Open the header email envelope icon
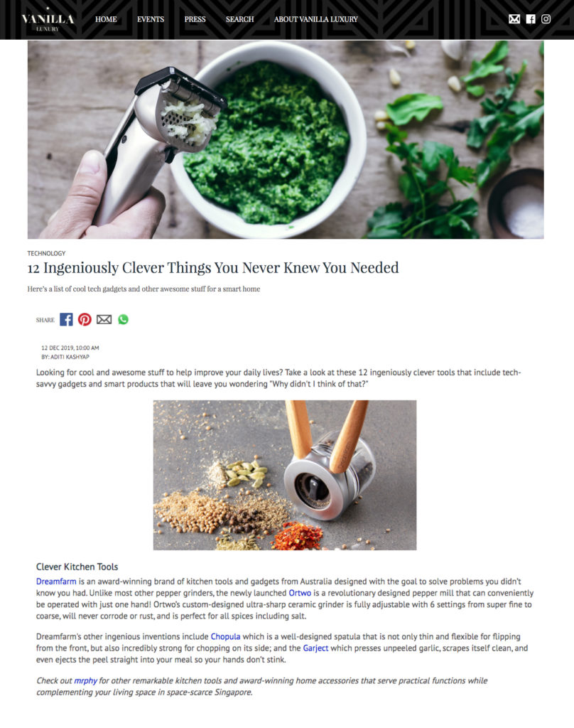Screen dimensions: 574x728 tap(514, 19)
